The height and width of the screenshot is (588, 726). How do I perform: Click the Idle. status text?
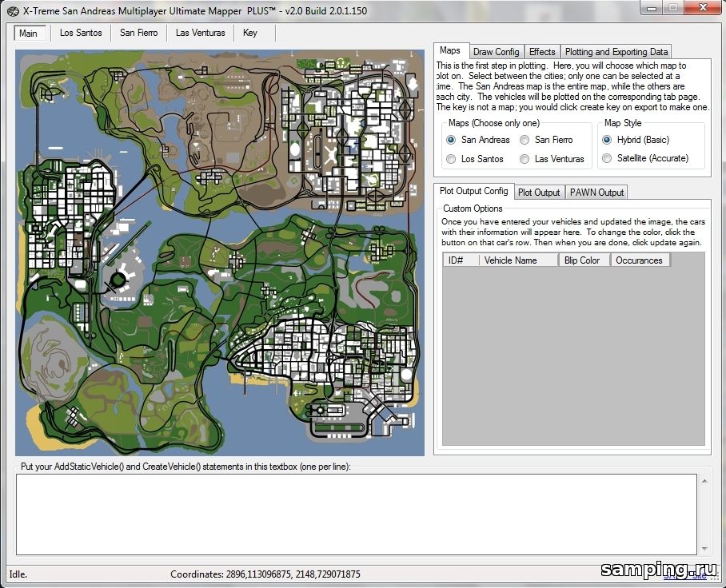(x=18, y=574)
